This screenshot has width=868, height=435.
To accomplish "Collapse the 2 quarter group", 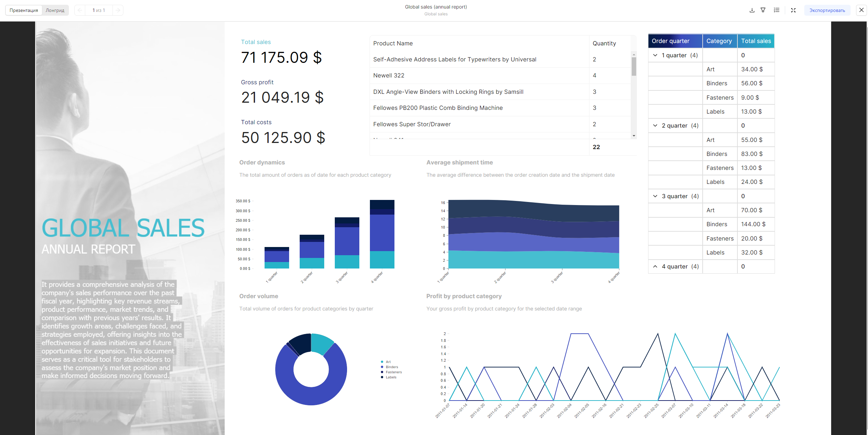I will (x=655, y=126).
